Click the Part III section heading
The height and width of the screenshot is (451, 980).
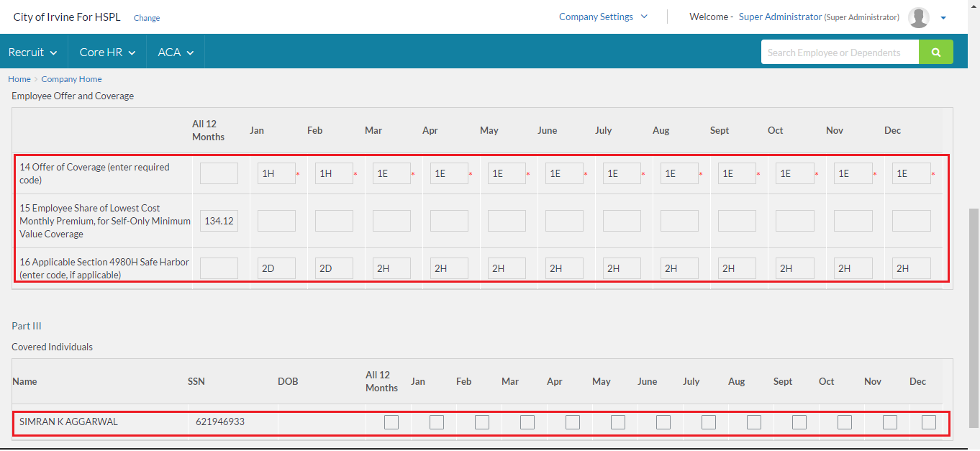(x=27, y=326)
